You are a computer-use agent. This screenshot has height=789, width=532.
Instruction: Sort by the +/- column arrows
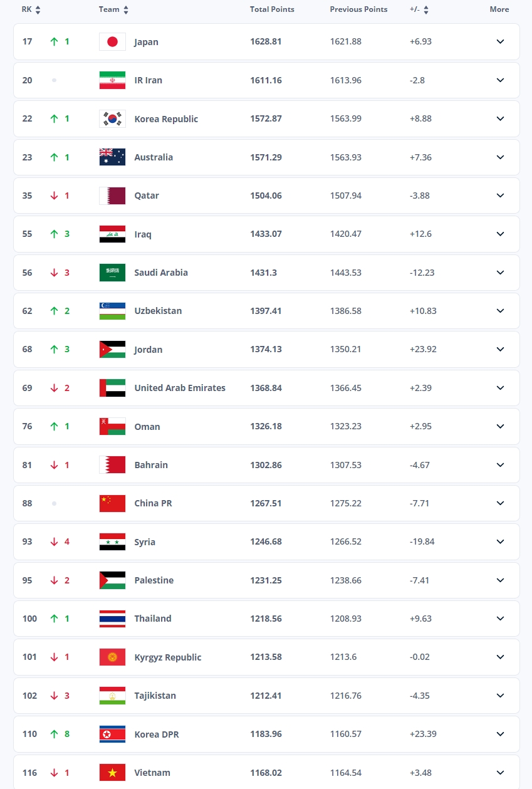coord(427,10)
